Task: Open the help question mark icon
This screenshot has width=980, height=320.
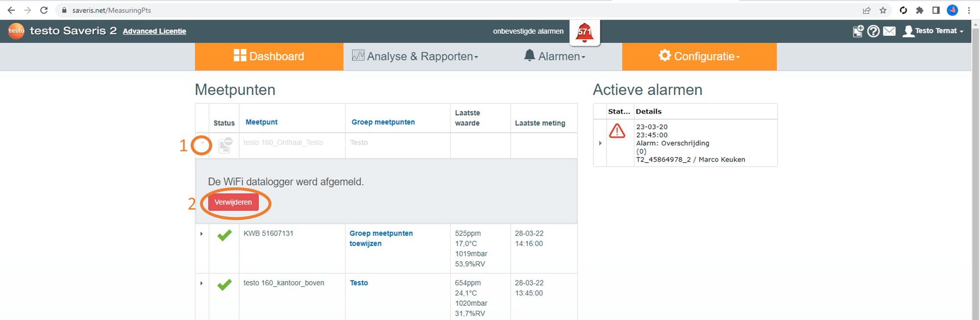Action: point(873,31)
